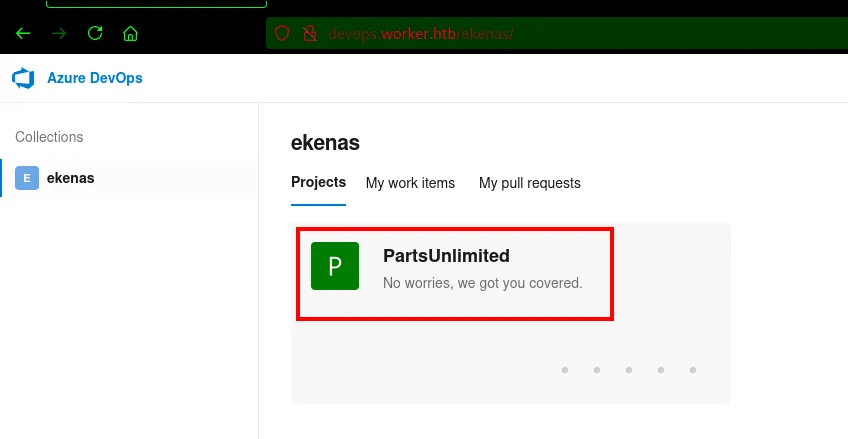Click the Azure DevOps logo icon

(x=23, y=78)
